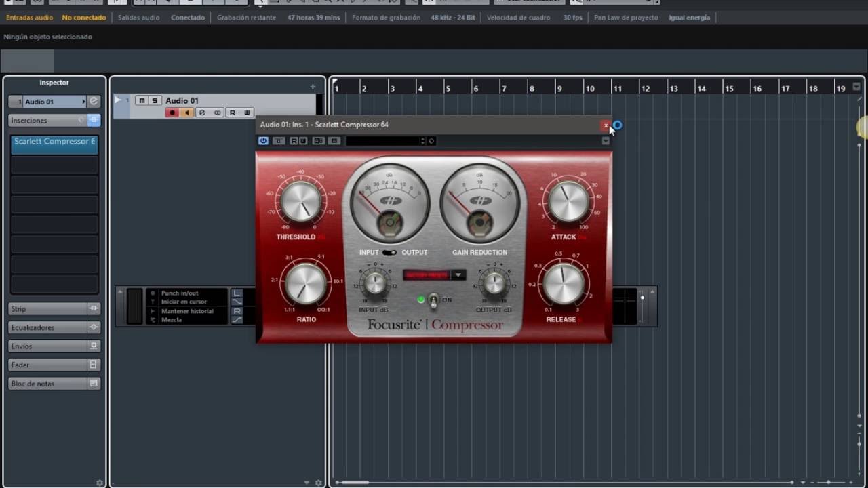This screenshot has height=488, width=868.
Task: Switch A/B setting in plugin toolbar
Action: (318, 141)
